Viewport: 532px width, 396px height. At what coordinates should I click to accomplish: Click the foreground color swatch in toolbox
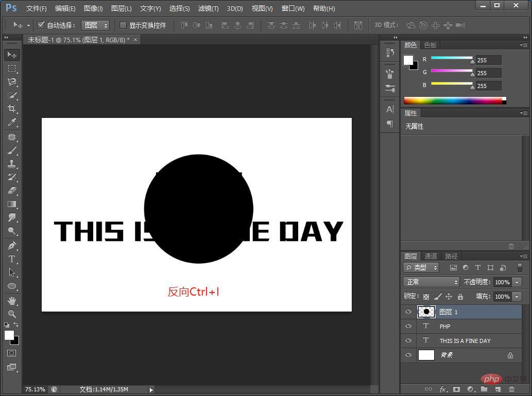tap(9, 335)
